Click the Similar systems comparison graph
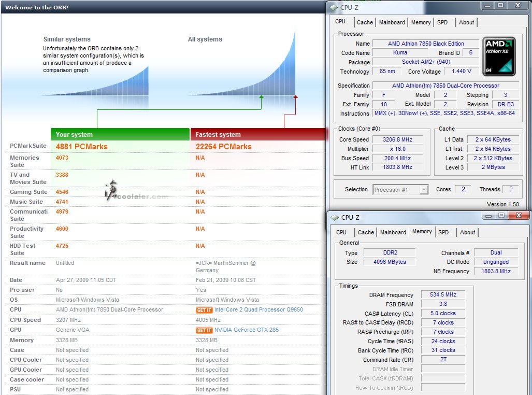Screen dimensions: 532x395 [95, 81]
